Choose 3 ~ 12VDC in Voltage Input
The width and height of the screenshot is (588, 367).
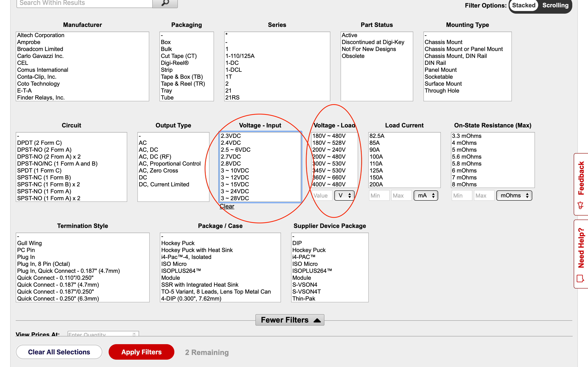click(235, 177)
